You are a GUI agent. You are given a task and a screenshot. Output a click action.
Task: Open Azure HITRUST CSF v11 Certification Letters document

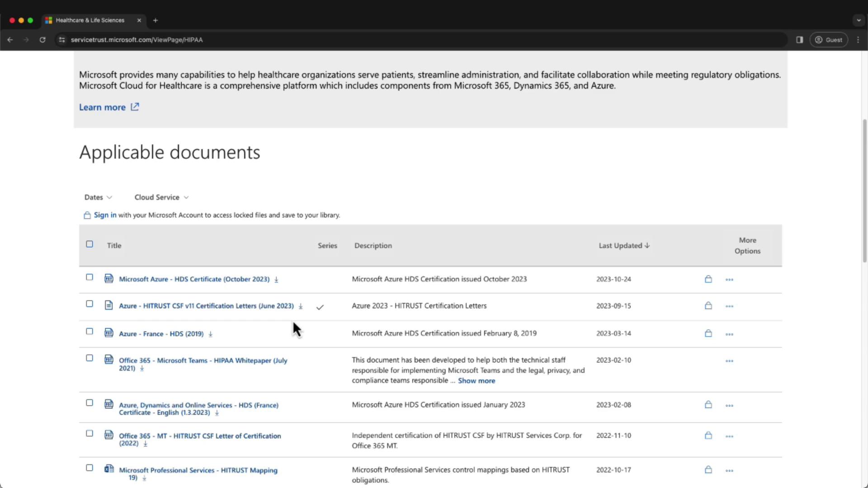coord(206,306)
